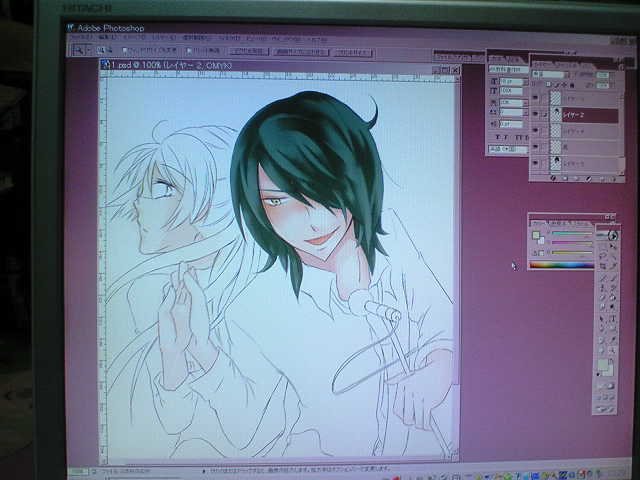Click the faux italic T button in Character panel
The height and width of the screenshot is (480, 640).
point(506,137)
